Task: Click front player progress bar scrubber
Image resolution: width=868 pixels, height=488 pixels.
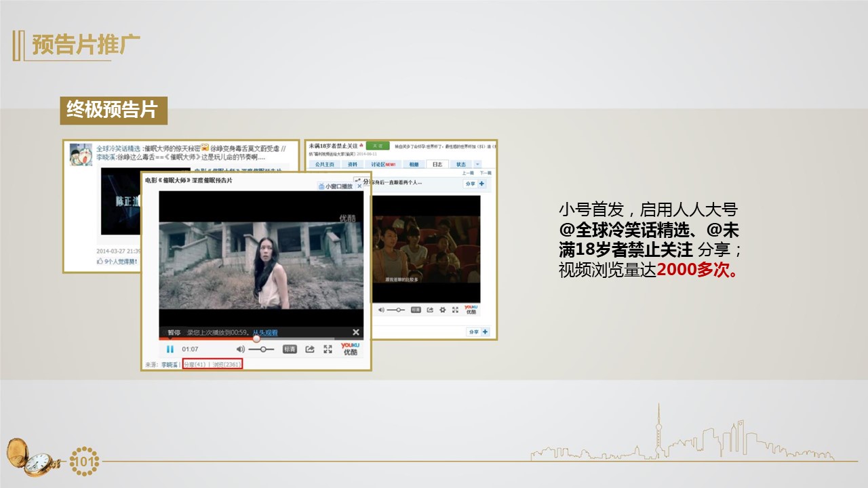Action: tap(256, 338)
